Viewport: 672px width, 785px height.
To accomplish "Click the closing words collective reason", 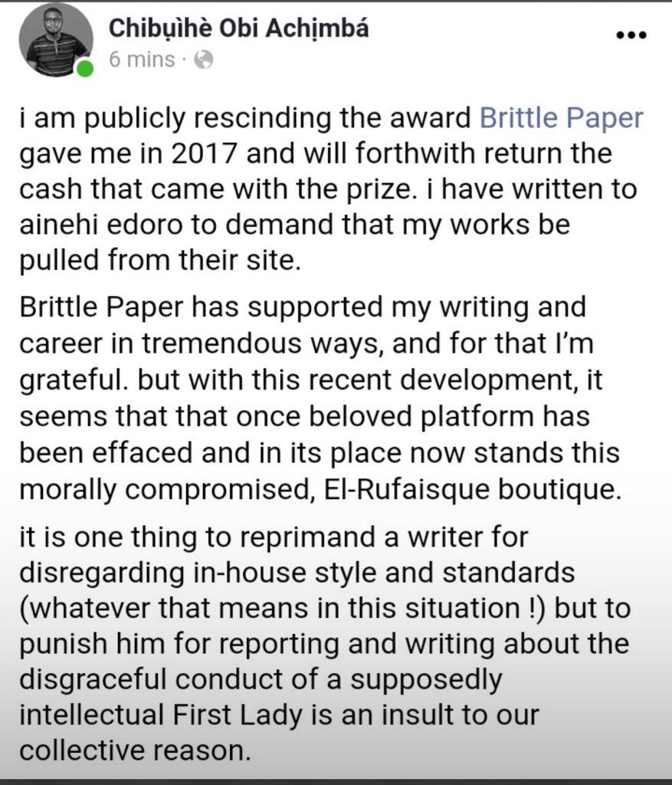I will pos(135,751).
